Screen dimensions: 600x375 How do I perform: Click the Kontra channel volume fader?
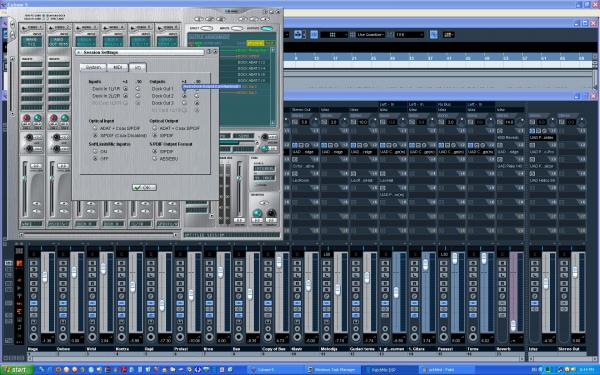tap(132, 286)
